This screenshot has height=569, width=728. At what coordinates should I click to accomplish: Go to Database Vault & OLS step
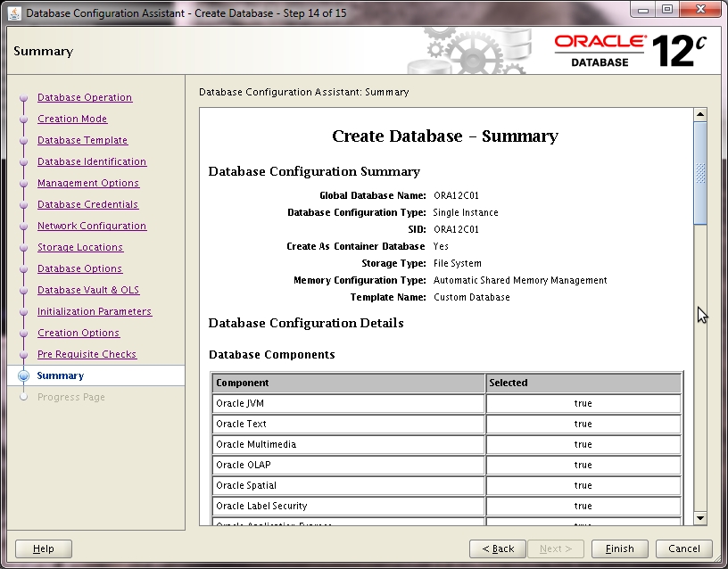[x=88, y=290]
